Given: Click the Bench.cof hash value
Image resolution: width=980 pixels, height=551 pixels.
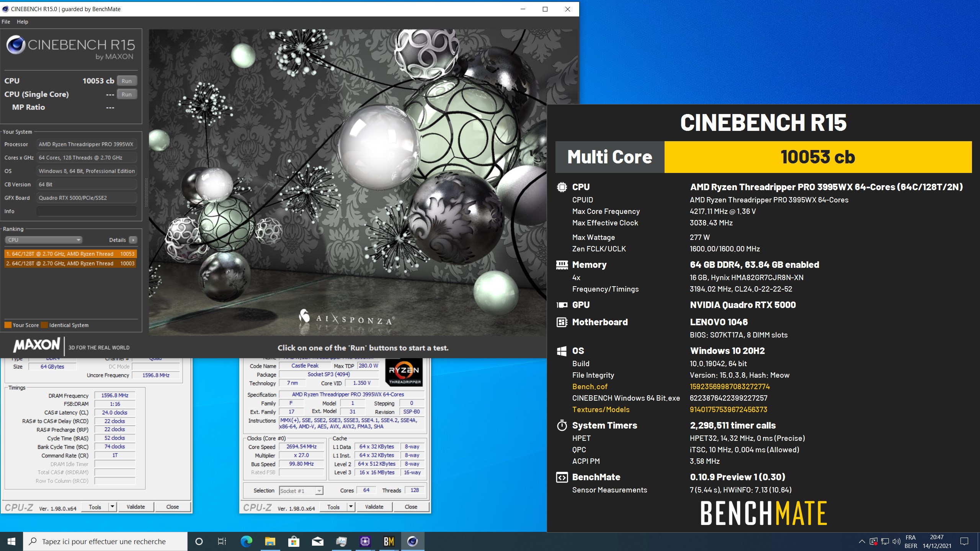Looking at the screenshot, I should tap(730, 386).
